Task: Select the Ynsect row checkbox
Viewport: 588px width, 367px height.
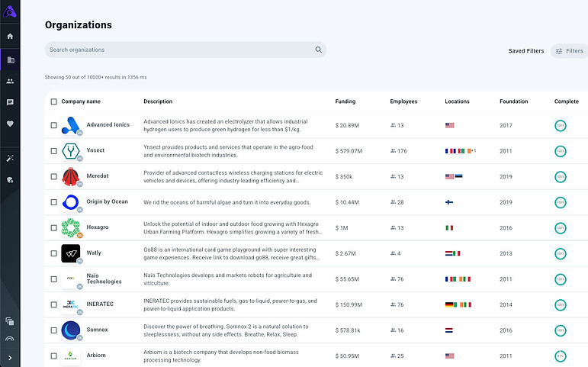Action: pyautogui.click(x=54, y=151)
